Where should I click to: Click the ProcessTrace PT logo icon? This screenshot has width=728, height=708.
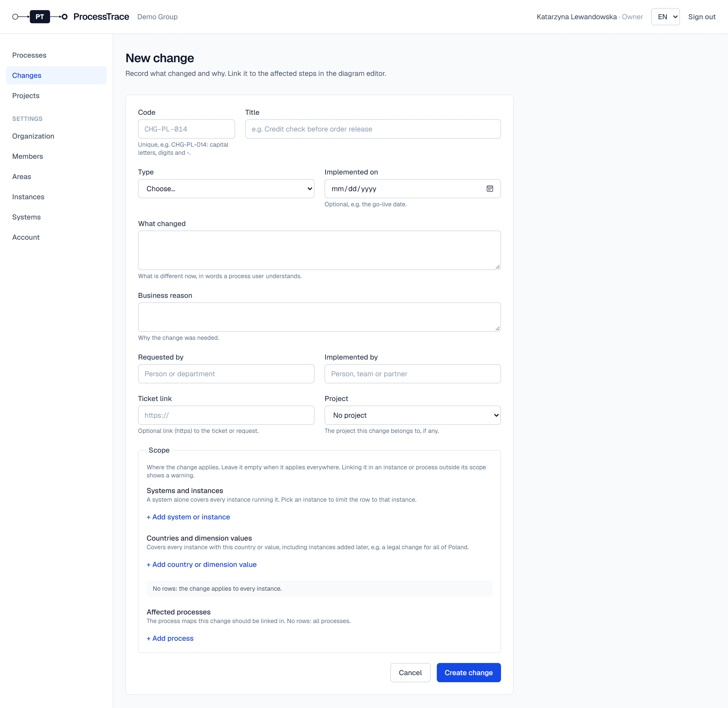pos(40,17)
